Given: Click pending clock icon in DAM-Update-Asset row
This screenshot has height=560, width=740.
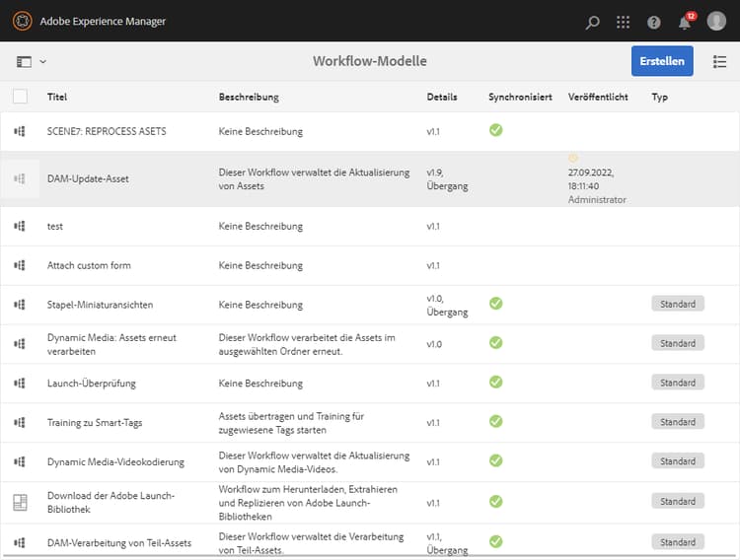Looking at the screenshot, I should (573, 158).
